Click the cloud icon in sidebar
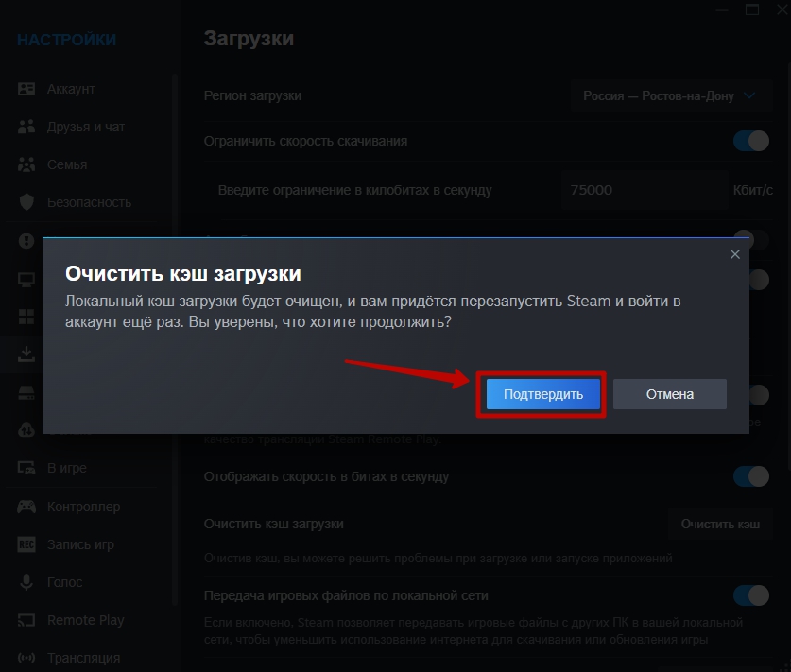The height and width of the screenshot is (672, 791). click(26, 430)
